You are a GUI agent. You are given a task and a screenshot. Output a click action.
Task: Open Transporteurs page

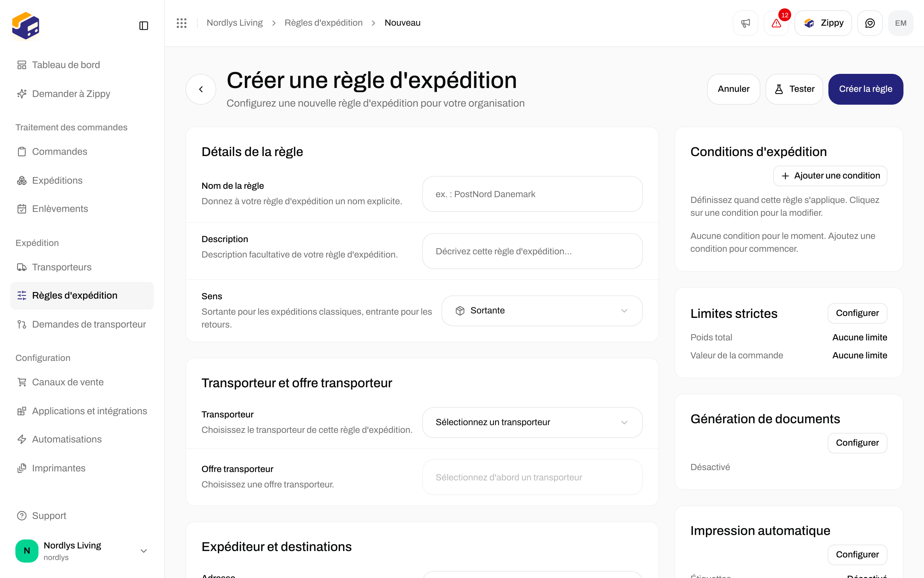(82, 267)
